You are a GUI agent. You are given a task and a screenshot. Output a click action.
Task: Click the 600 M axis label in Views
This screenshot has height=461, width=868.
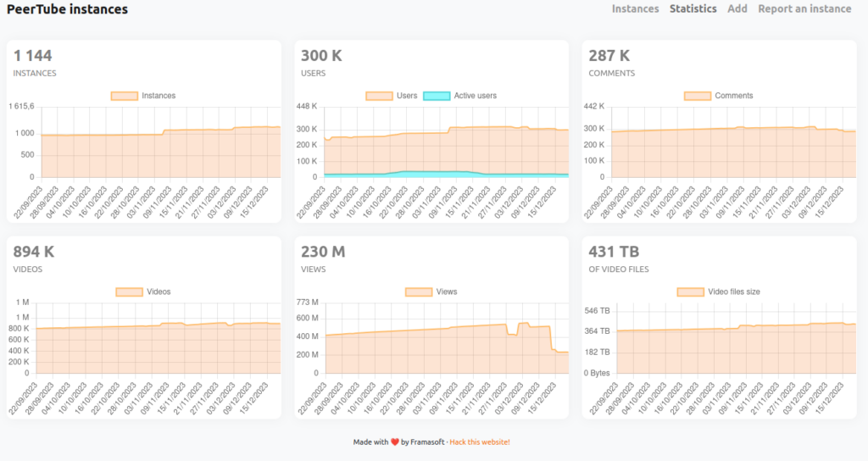pos(307,319)
